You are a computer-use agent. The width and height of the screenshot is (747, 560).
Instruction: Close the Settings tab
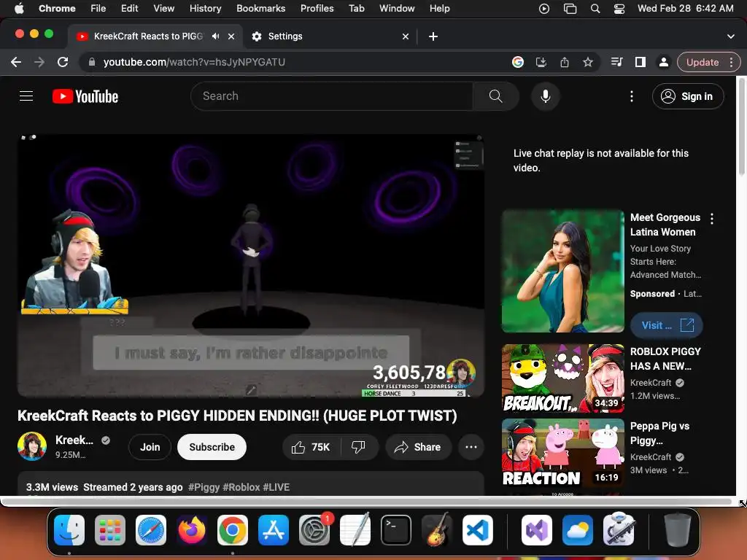click(406, 36)
